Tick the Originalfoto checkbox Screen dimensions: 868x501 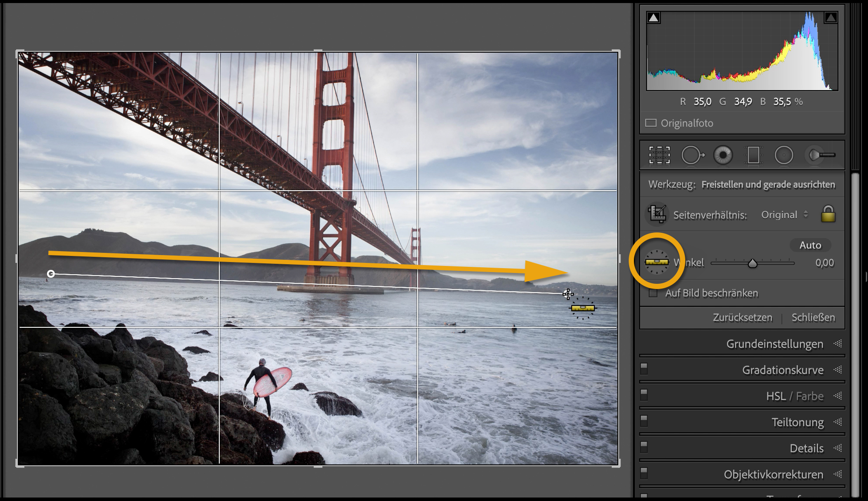pyautogui.click(x=651, y=123)
